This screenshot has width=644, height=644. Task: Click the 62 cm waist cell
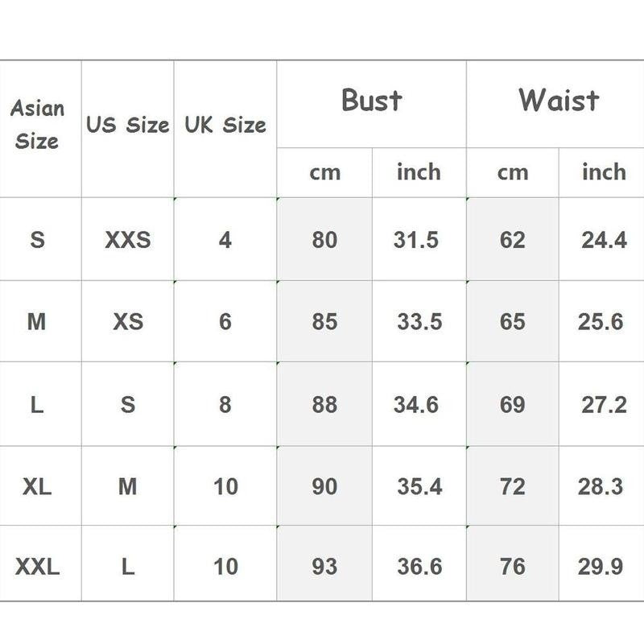(x=512, y=240)
